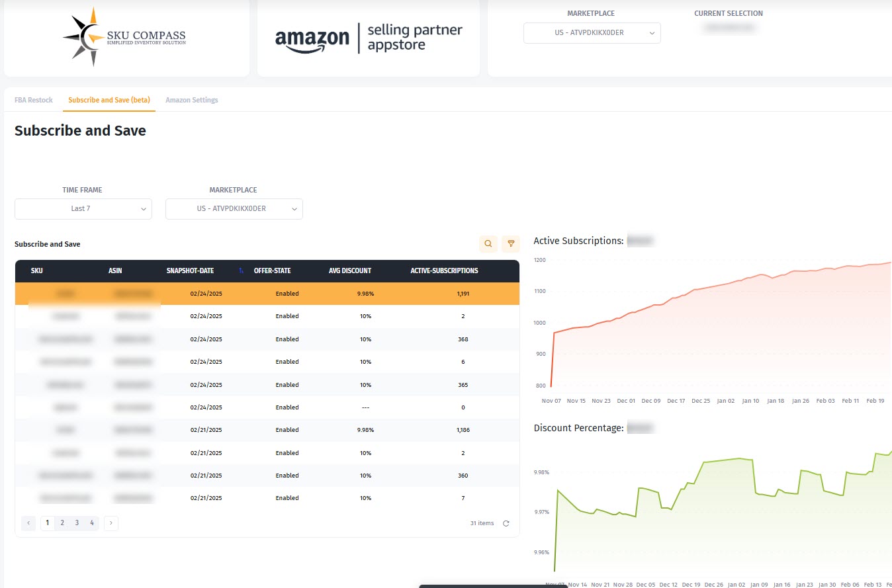The image size is (892, 588).
Task: Click the Avg Discount column header
Action: [350, 271]
